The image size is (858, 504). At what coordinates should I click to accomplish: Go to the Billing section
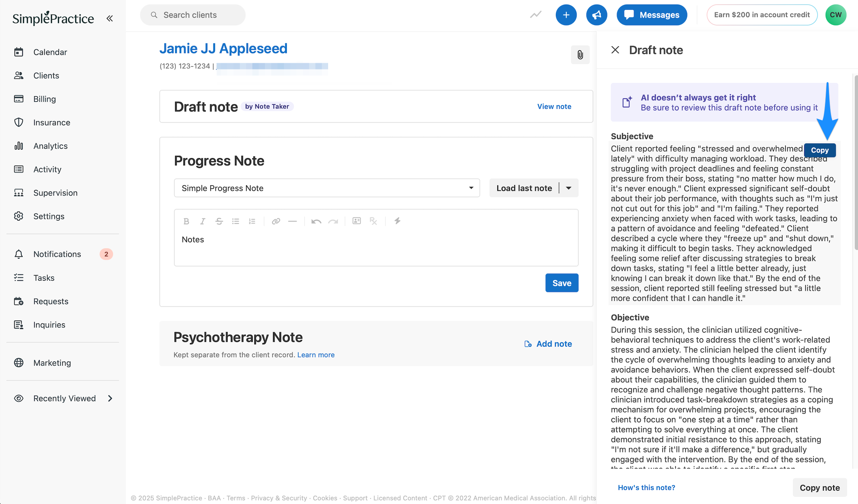(x=44, y=99)
